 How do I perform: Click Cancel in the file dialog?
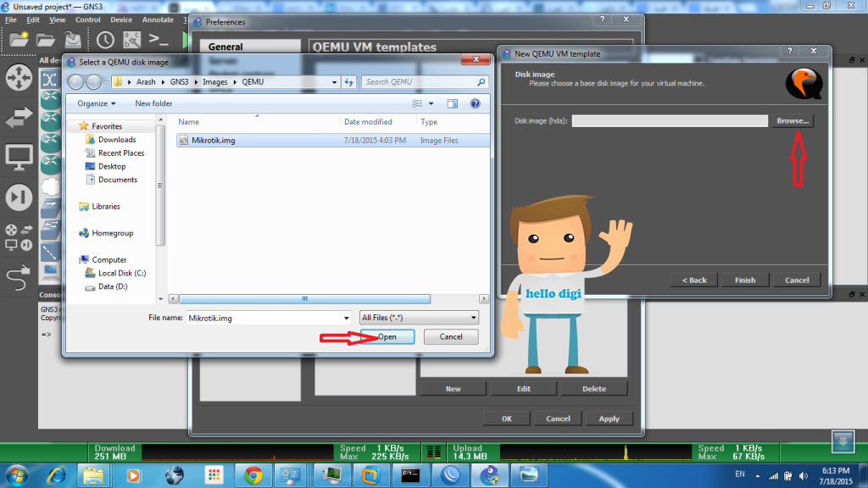pos(451,336)
